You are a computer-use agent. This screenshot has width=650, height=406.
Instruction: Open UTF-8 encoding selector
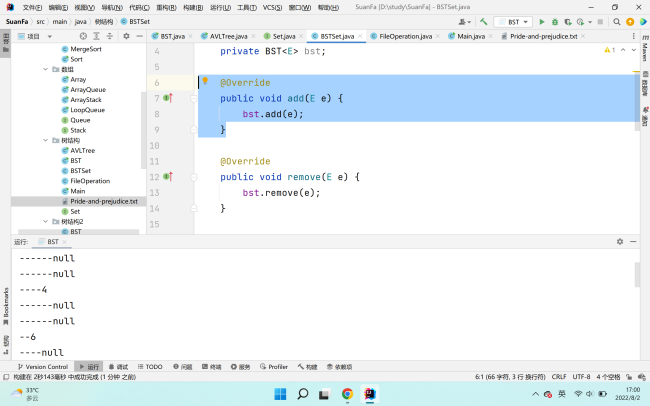581,377
